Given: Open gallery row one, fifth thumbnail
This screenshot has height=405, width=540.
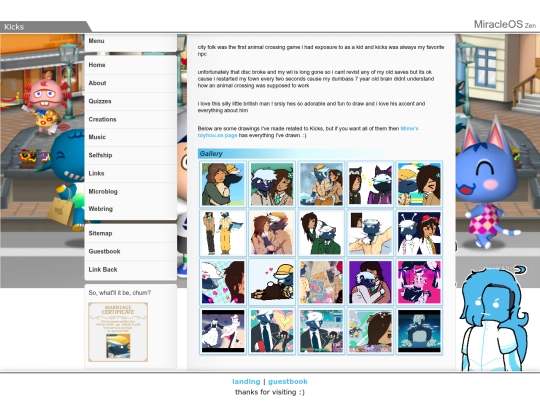Looking at the screenshot, I should coord(419,184).
